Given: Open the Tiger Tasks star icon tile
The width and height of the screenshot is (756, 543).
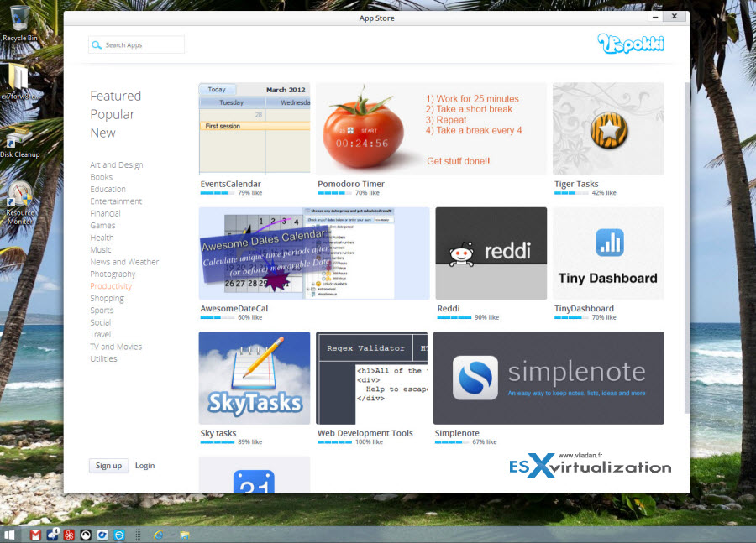Looking at the screenshot, I should click(608, 128).
